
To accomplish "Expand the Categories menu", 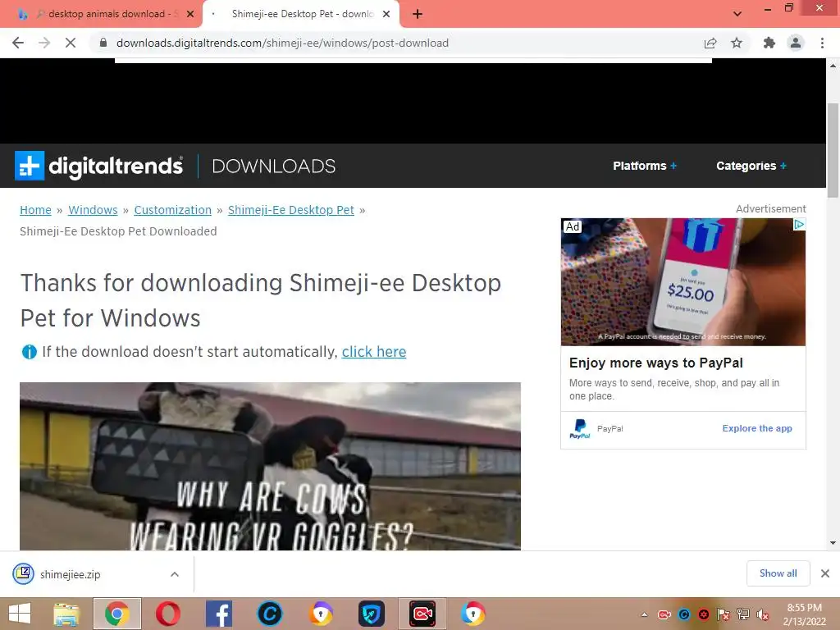I will (x=751, y=166).
